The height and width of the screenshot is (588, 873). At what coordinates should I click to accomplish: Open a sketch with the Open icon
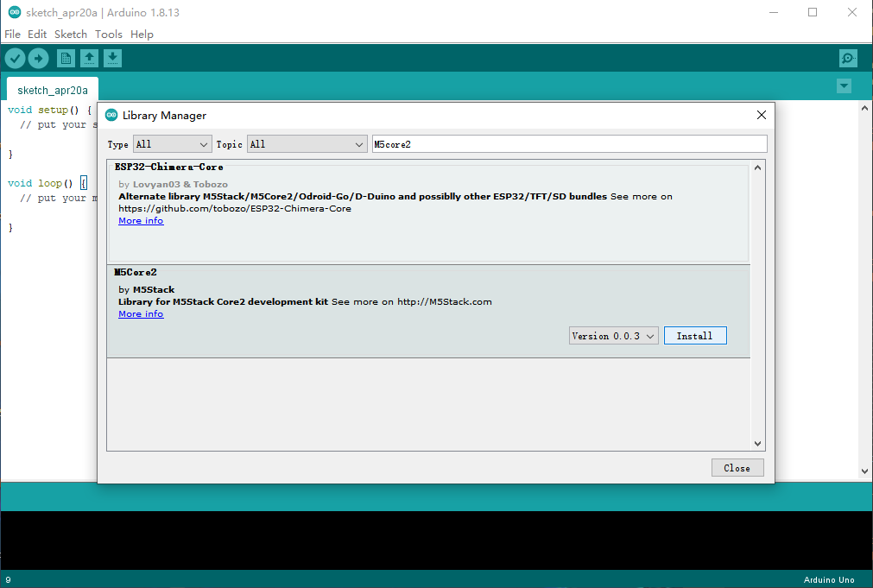(89, 58)
